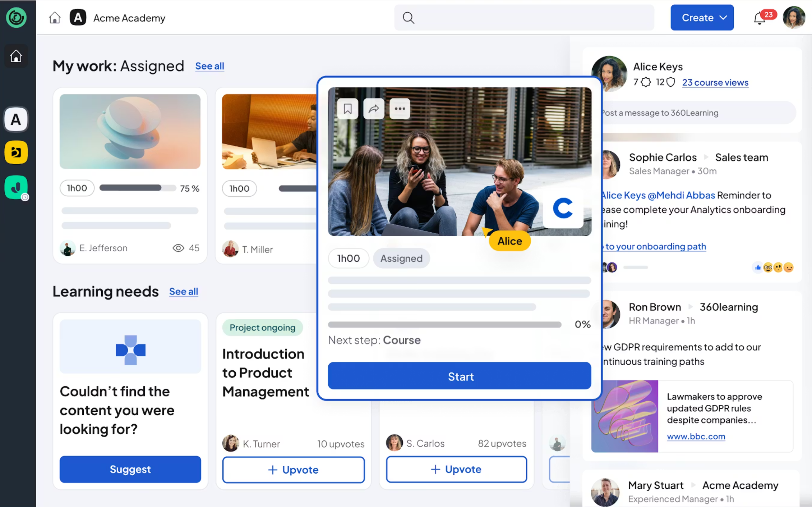
Task: Click the thumbs-up reaction on Sophie's post
Action: point(757,268)
